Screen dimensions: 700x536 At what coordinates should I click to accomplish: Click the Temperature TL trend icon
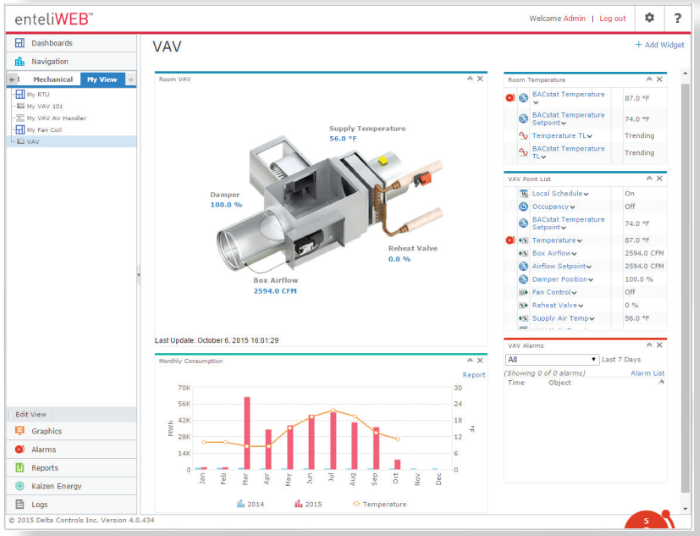coord(523,136)
